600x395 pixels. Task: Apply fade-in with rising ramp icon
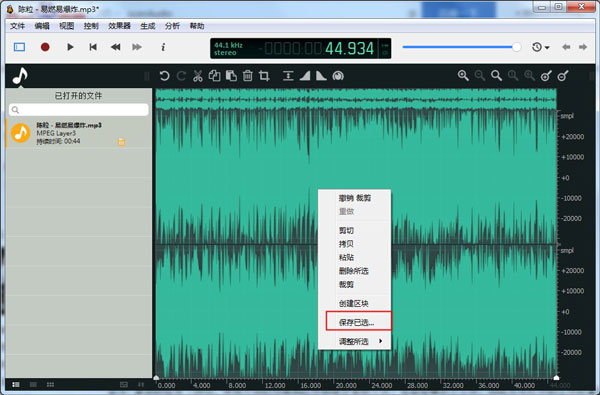click(305, 76)
